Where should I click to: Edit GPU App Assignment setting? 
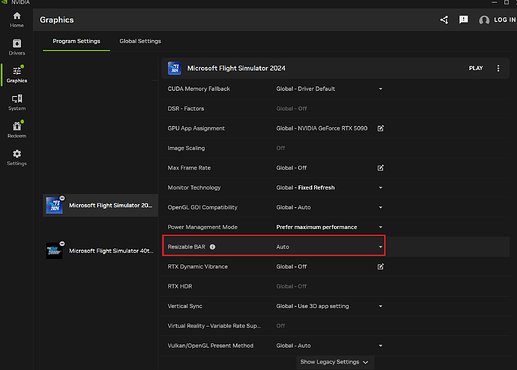tap(380, 128)
